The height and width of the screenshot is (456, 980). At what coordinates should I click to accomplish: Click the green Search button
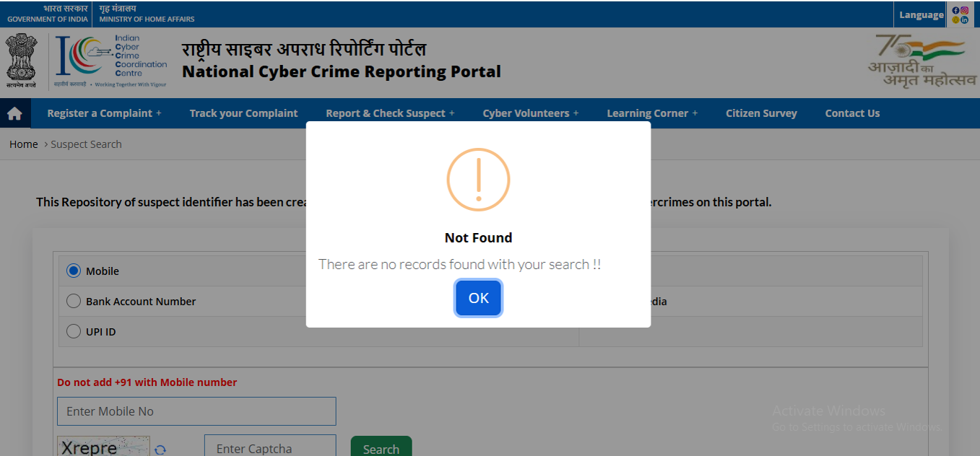point(381,448)
